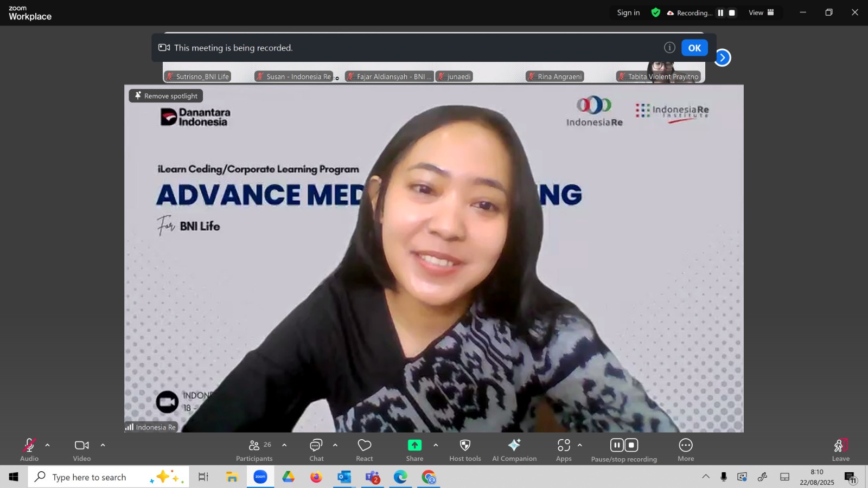Click Sign in at the top
The width and height of the screenshot is (868, 488).
coord(628,12)
